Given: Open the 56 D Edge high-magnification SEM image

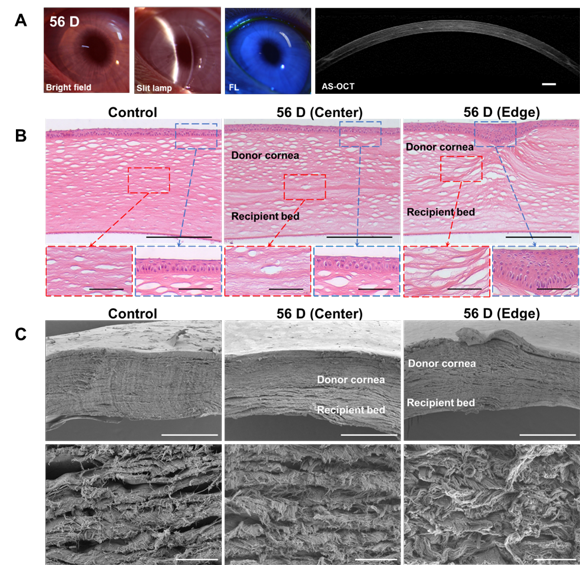Looking at the screenshot, I should [x=492, y=504].
